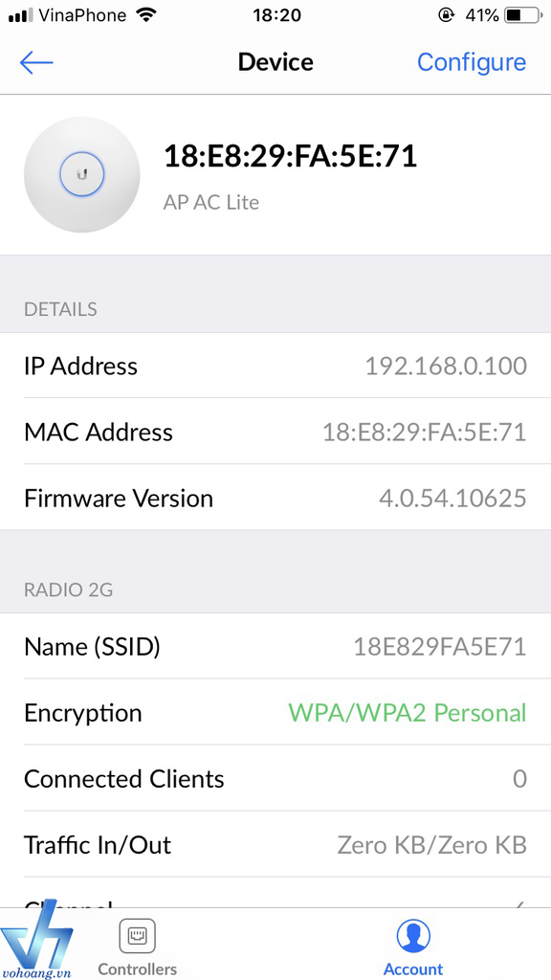551x980 pixels.
Task: Tap the Traffic In/Out row
Action: [x=275, y=845]
